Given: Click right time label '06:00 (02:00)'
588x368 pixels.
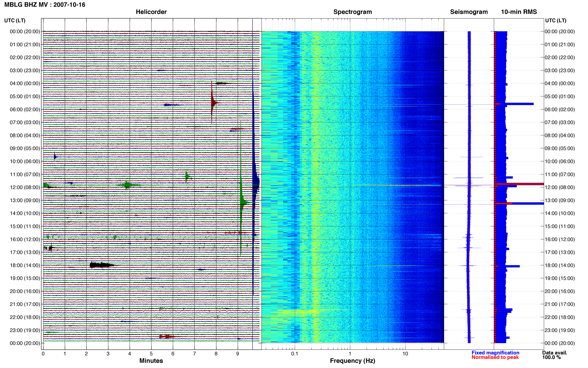Looking at the screenshot, I should tap(560, 110).
